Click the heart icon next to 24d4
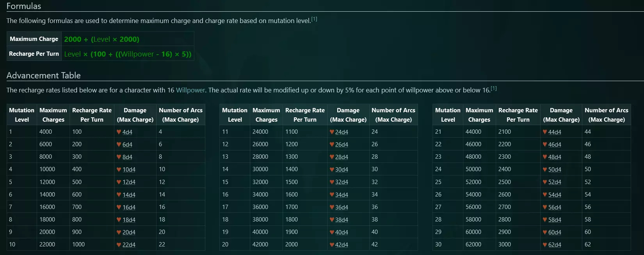Viewport: 644px width, 255px height. tap(332, 132)
